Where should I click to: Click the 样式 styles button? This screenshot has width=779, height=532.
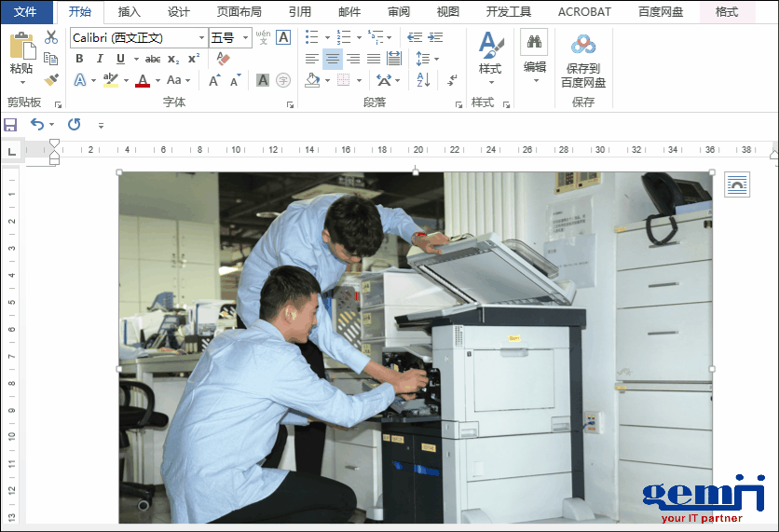(490, 56)
